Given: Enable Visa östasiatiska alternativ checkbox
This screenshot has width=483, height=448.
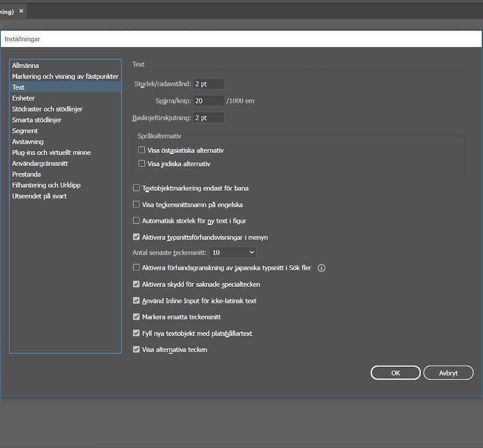Looking at the screenshot, I should [x=141, y=150].
